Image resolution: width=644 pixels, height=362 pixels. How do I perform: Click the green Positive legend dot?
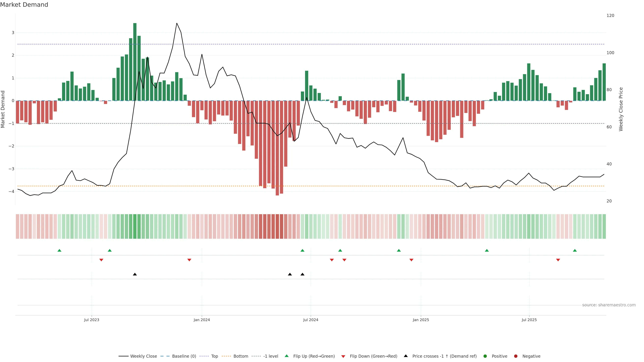point(485,356)
